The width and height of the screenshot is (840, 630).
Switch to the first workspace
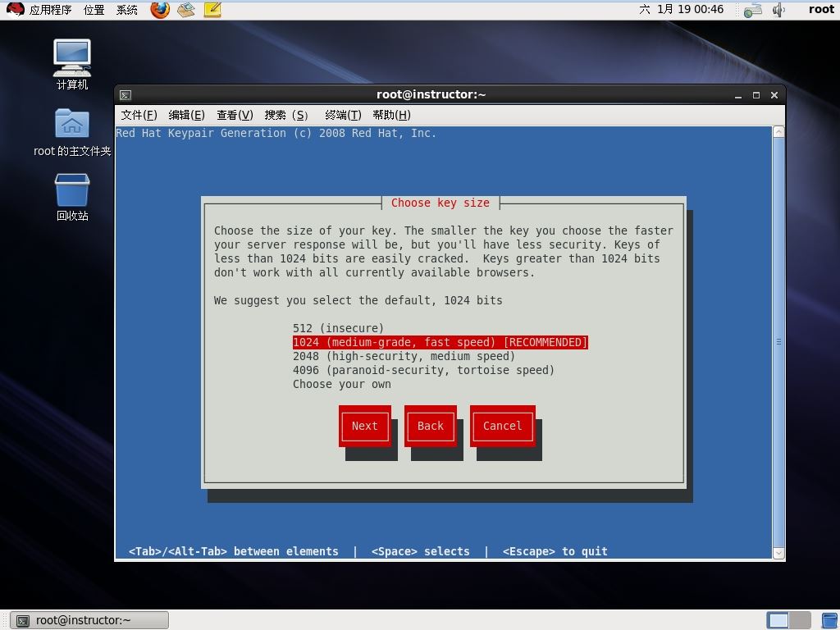778,620
